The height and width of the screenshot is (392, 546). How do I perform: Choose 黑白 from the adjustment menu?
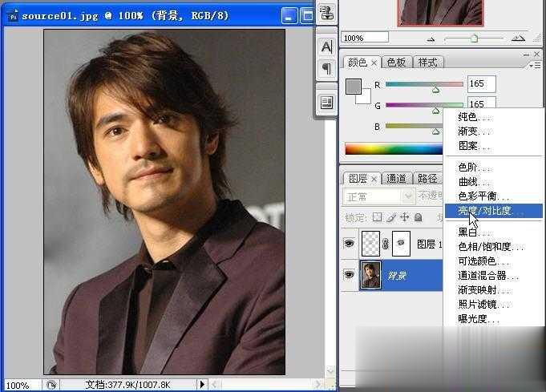(494, 232)
